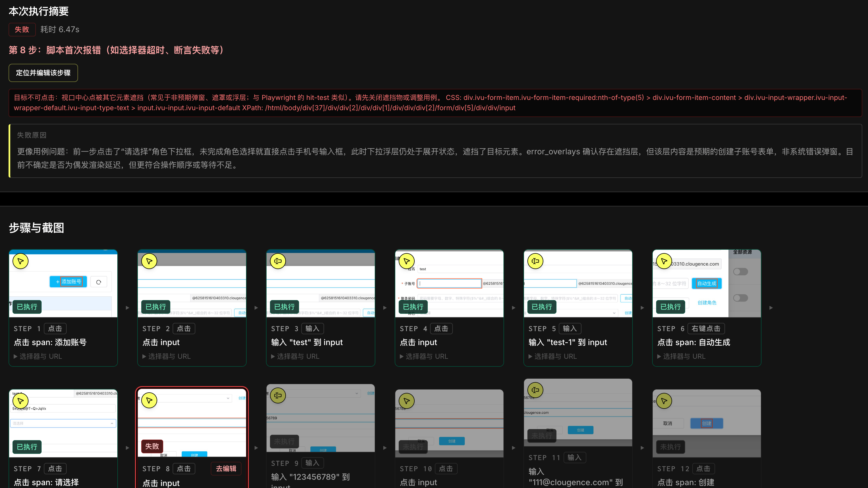
Task: Click cursor icon on Step 12 screenshot
Action: point(664,401)
